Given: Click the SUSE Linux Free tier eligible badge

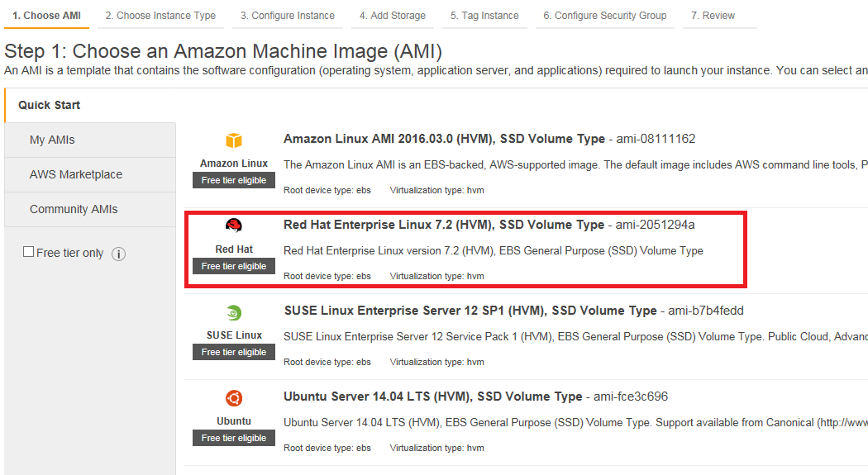Looking at the screenshot, I should pos(234,352).
